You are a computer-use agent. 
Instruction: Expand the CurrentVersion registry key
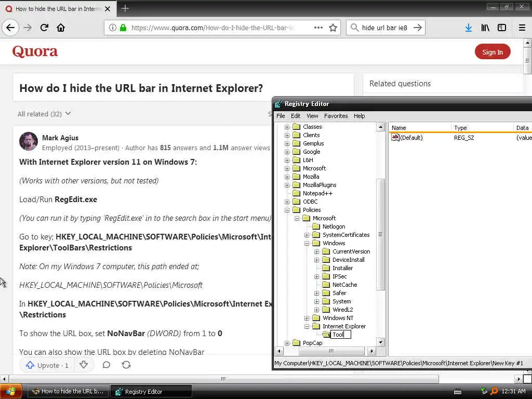pos(316,252)
